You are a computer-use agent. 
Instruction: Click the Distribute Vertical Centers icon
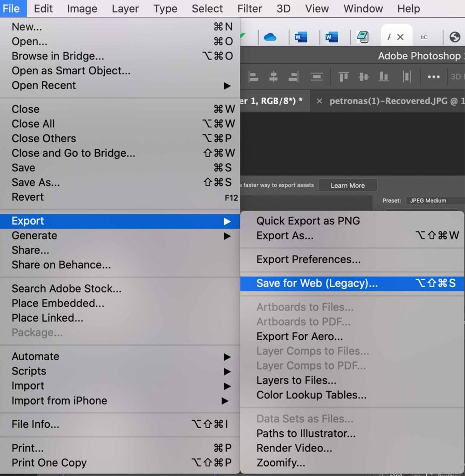point(317,77)
